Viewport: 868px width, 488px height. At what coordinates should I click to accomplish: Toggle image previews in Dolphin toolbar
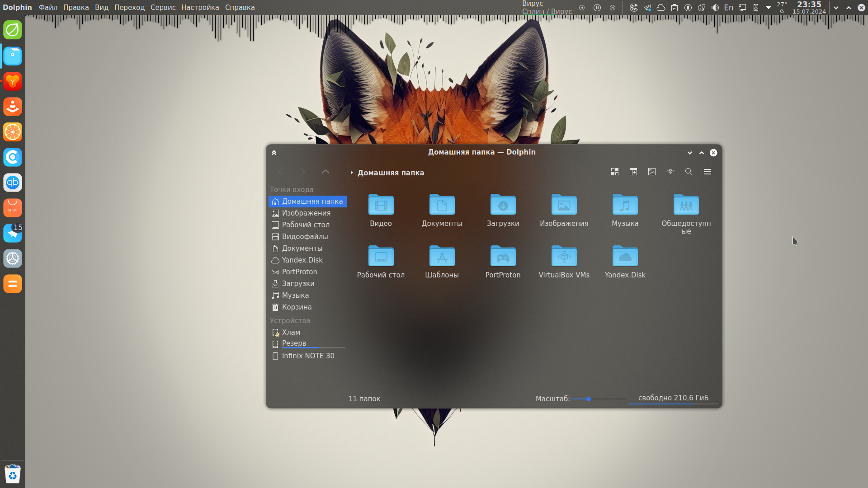[652, 172]
